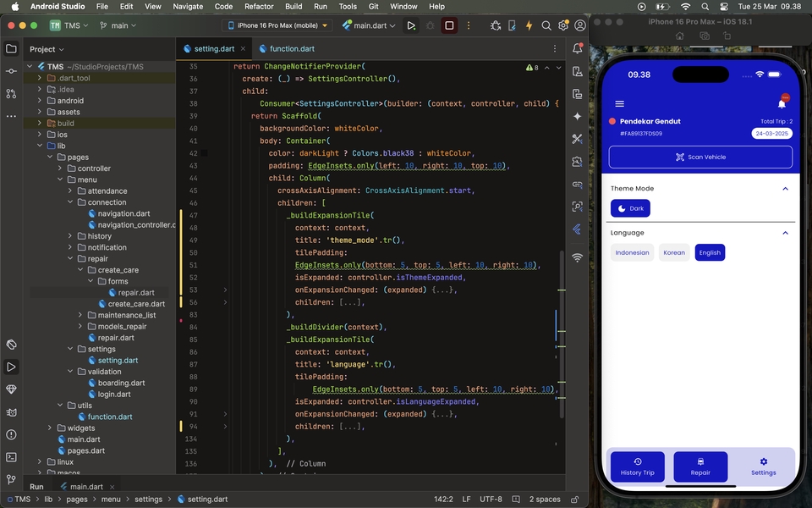812x508 pixels.
Task: Stop the running app via red square icon
Action: pyautogui.click(x=448, y=25)
